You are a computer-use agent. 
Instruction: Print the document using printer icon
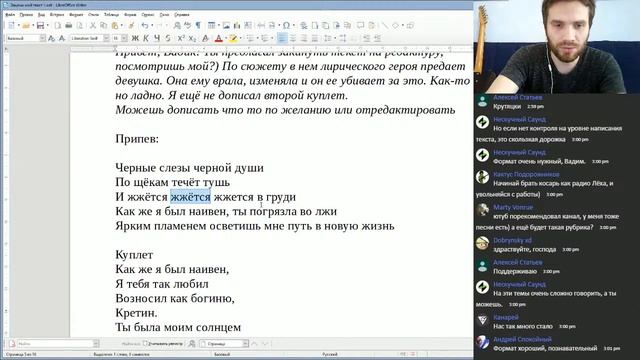click(69, 26)
